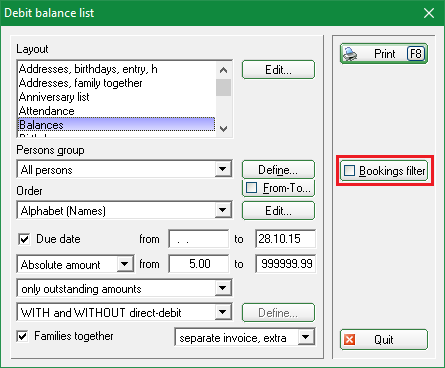This screenshot has height=368, width=445.
Task: Click the disabled Define button beside direct-debit
Action: (x=278, y=313)
